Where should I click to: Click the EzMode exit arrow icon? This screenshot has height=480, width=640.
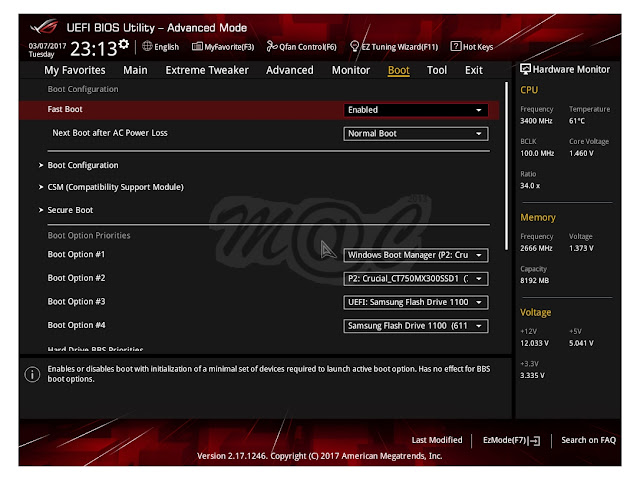[x=534, y=440]
